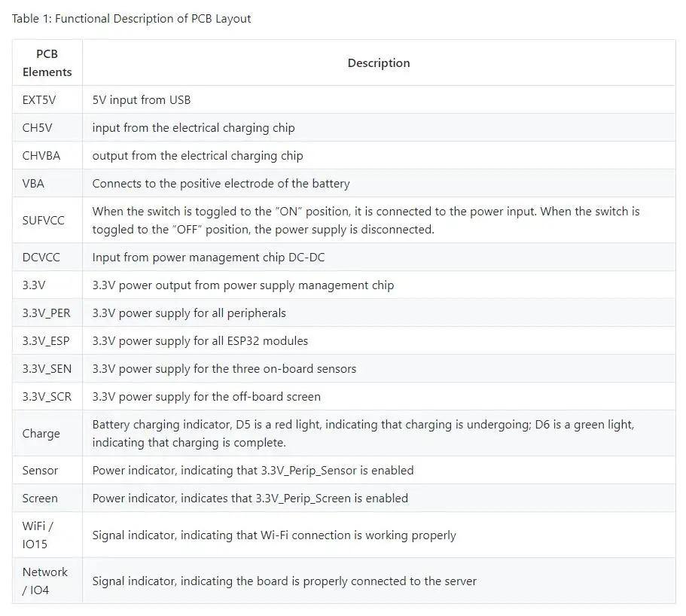Select the 'Charge' element cell
Image resolution: width=686 pixels, height=616 pixels.
click(x=47, y=433)
